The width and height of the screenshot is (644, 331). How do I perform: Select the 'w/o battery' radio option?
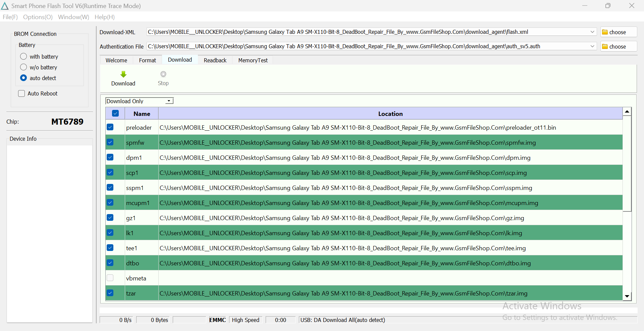point(23,67)
